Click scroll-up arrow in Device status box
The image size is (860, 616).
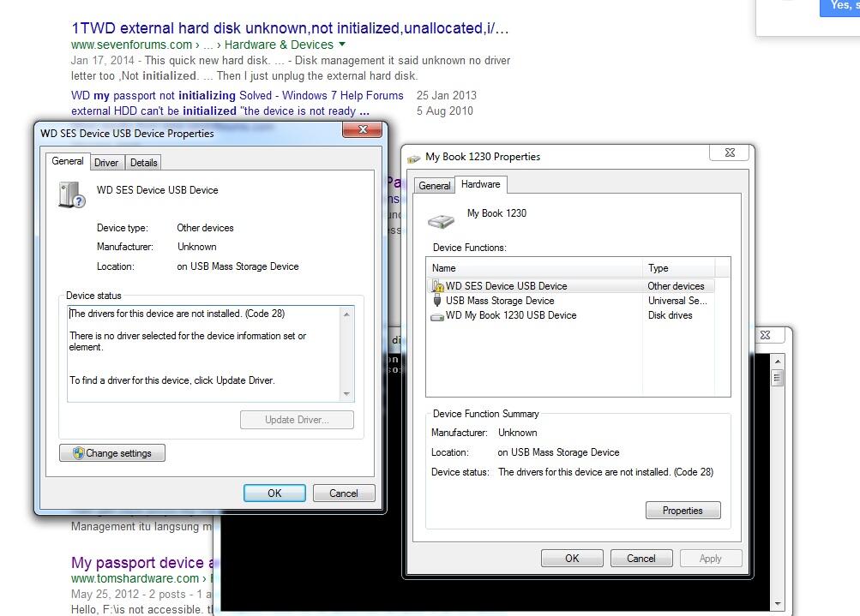pyautogui.click(x=346, y=314)
